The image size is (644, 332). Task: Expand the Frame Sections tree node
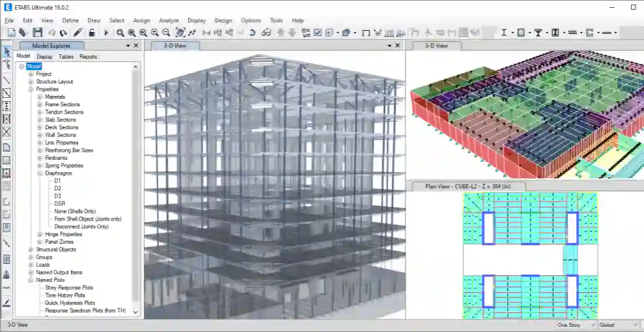39,104
